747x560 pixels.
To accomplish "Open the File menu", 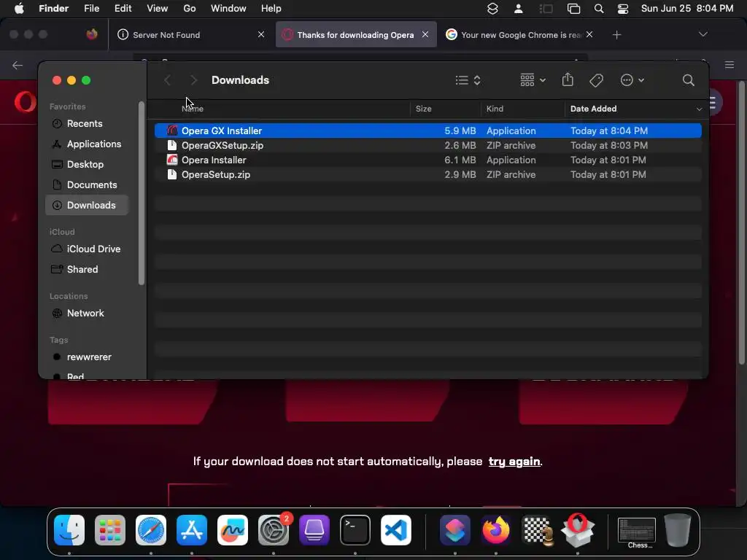I will coord(91,9).
